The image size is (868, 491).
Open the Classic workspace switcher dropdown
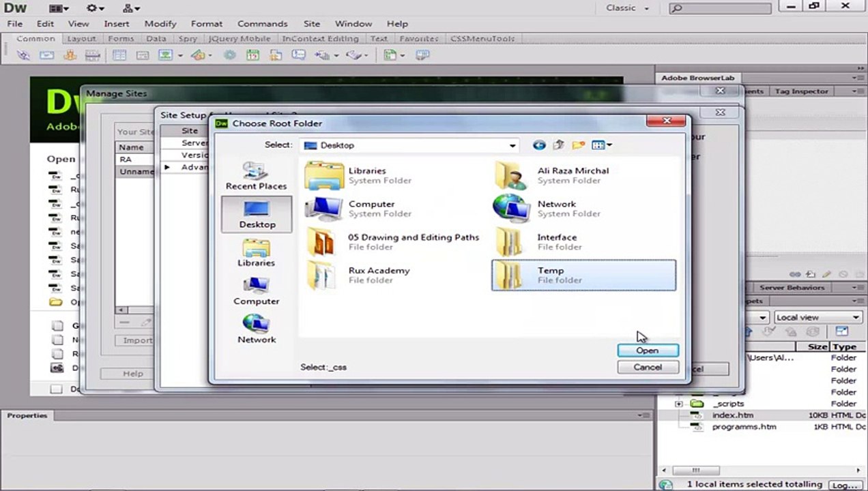[628, 8]
